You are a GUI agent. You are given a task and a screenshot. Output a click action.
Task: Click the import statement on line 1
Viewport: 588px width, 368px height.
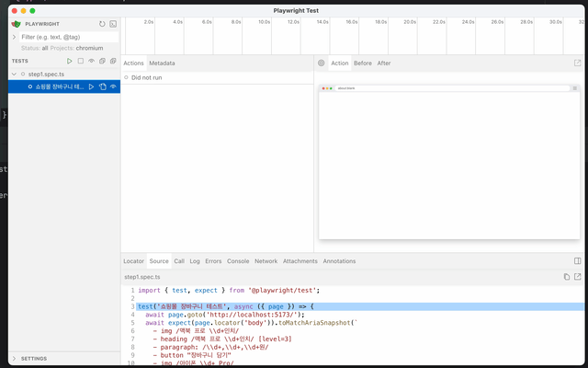(x=229, y=291)
